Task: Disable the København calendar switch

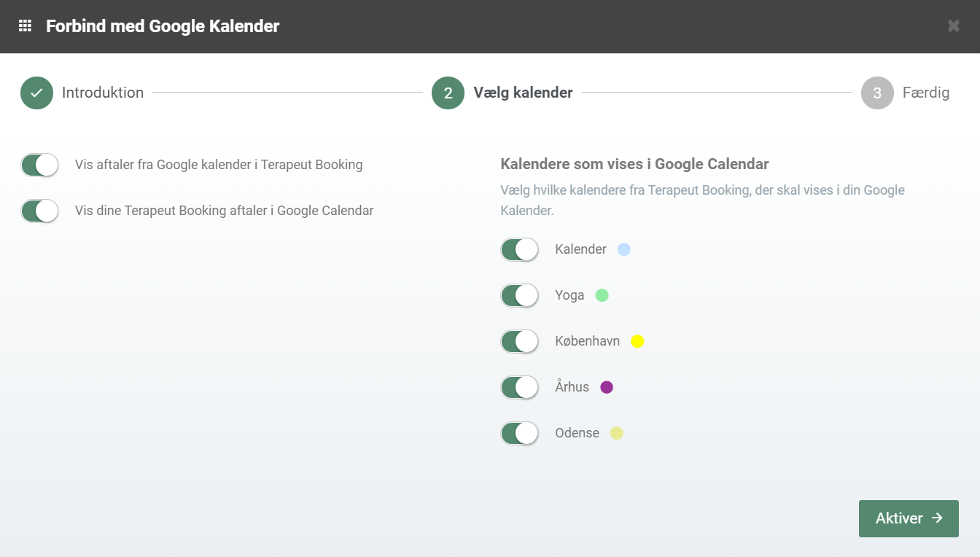Action: [519, 341]
